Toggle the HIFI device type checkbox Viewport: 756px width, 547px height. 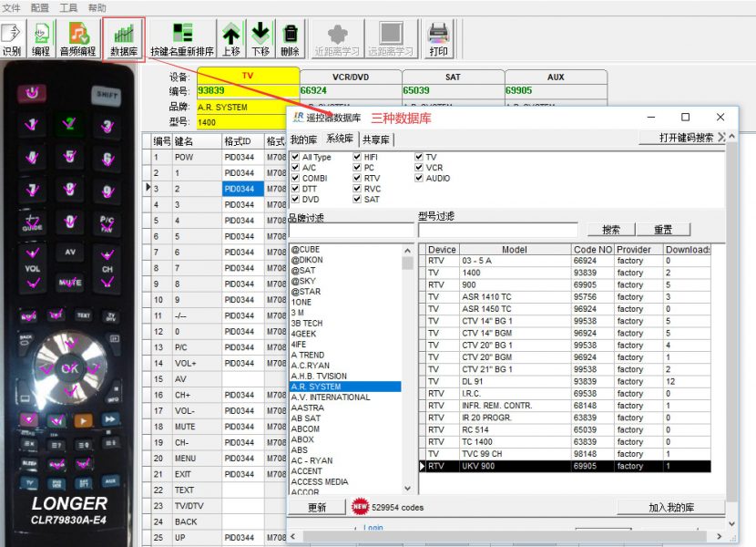(358, 158)
